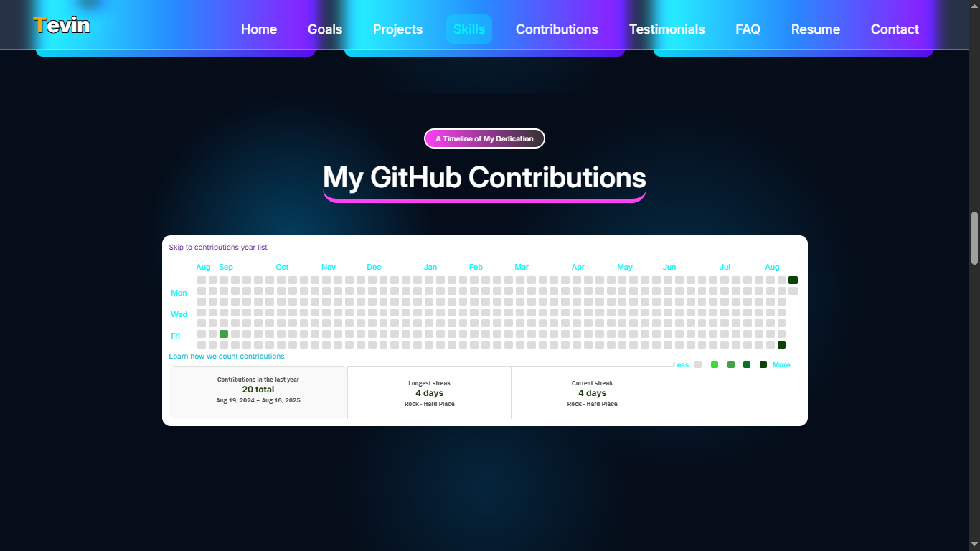Open the Home nav item
Viewport: 980px width, 551px height.
tap(259, 29)
